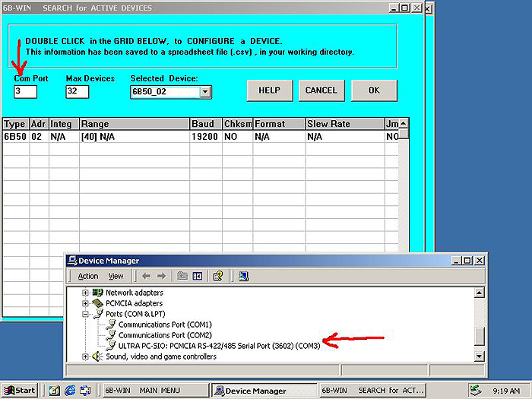
Task: Select Communications Port (COM2)
Action: pos(165,335)
